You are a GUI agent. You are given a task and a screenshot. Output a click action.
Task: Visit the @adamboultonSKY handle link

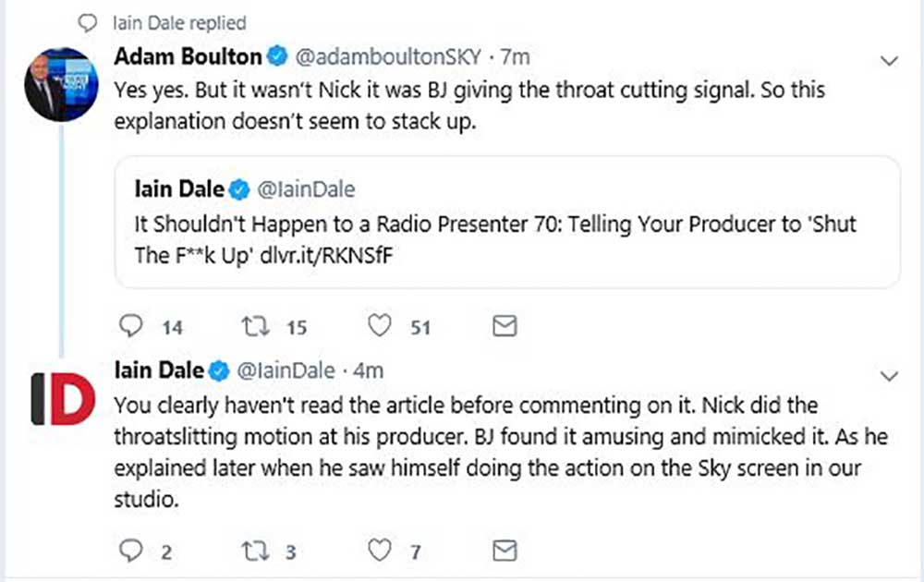click(x=388, y=57)
